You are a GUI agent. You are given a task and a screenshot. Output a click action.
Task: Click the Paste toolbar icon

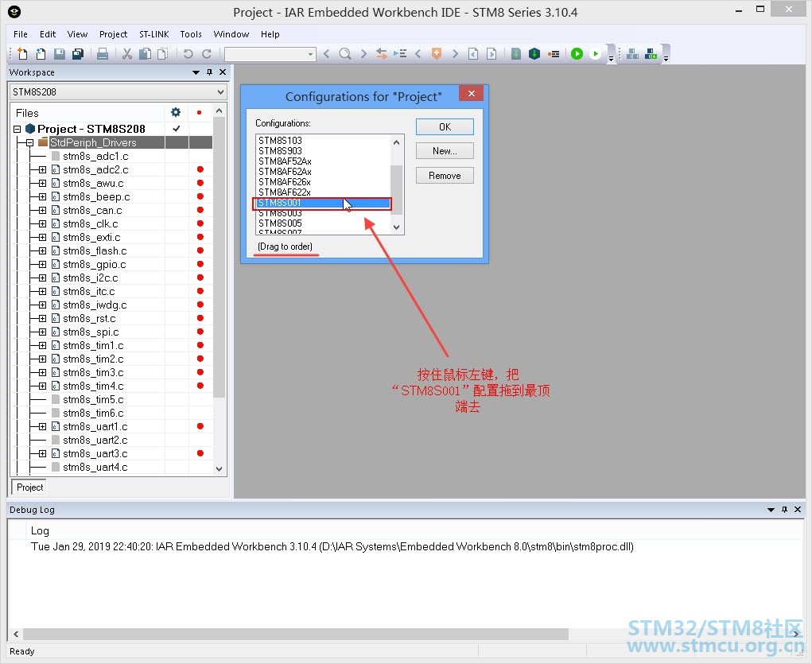coord(162,53)
